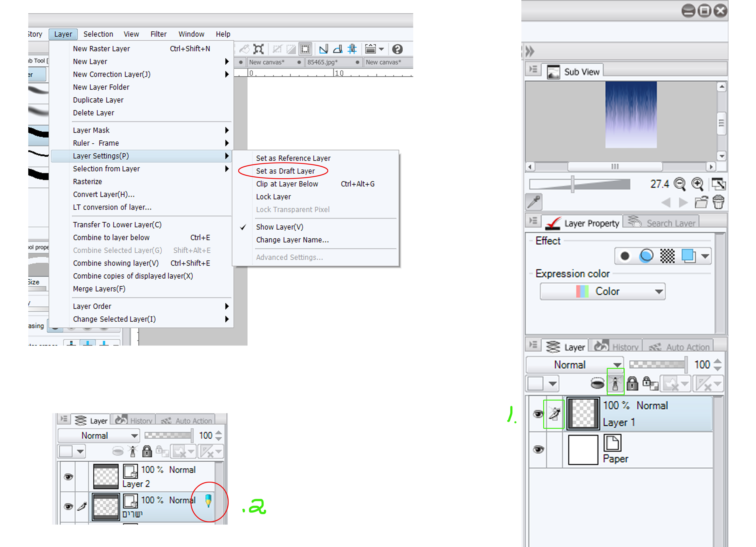756x547 pixels.
Task: Click the Border effect black circle icon
Action: coord(625,256)
